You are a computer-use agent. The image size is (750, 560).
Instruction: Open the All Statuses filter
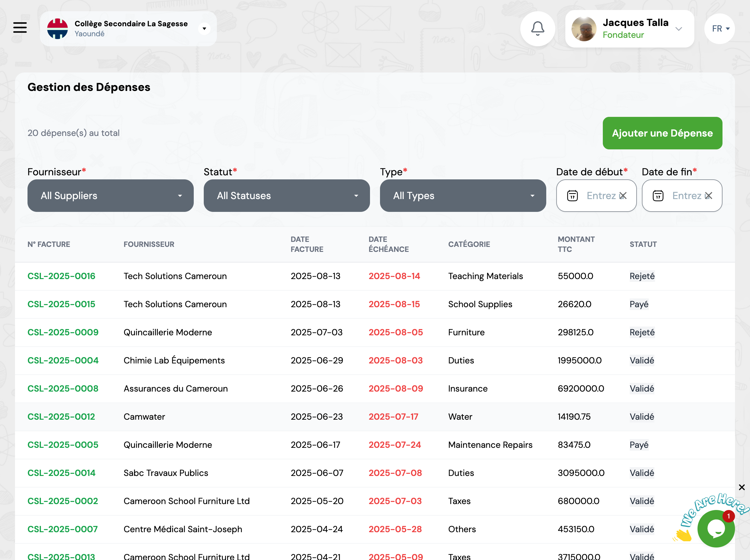point(286,196)
